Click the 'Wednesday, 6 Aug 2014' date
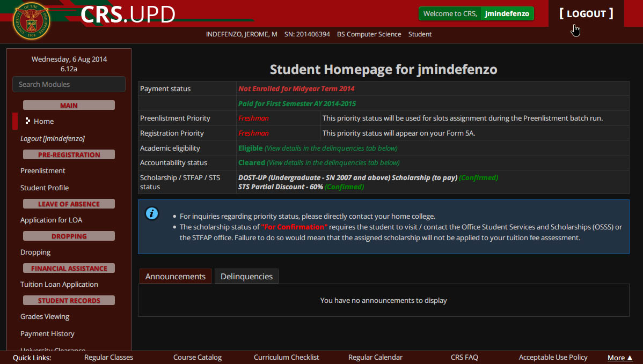Image resolution: width=643 pixels, height=364 pixels. [x=69, y=59]
